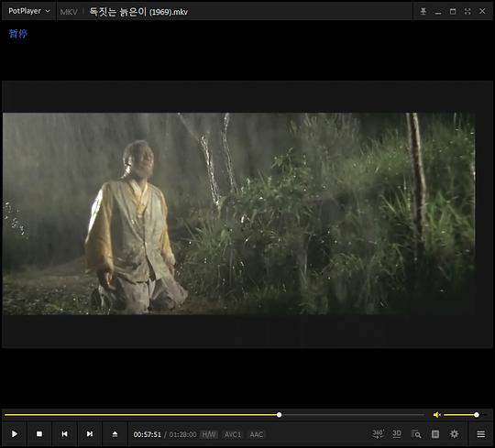
Task: Click the volume slider handle
Action: (477, 415)
